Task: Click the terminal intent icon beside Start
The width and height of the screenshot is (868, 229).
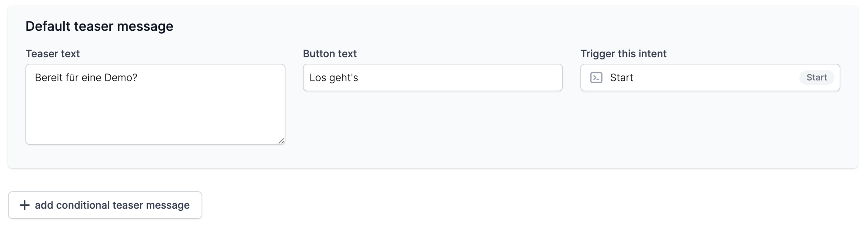Action: coord(596,78)
